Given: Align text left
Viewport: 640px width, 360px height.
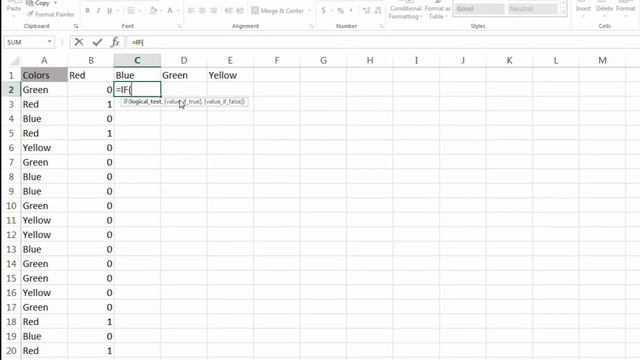Looking at the screenshot, I should tap(191, 11).
